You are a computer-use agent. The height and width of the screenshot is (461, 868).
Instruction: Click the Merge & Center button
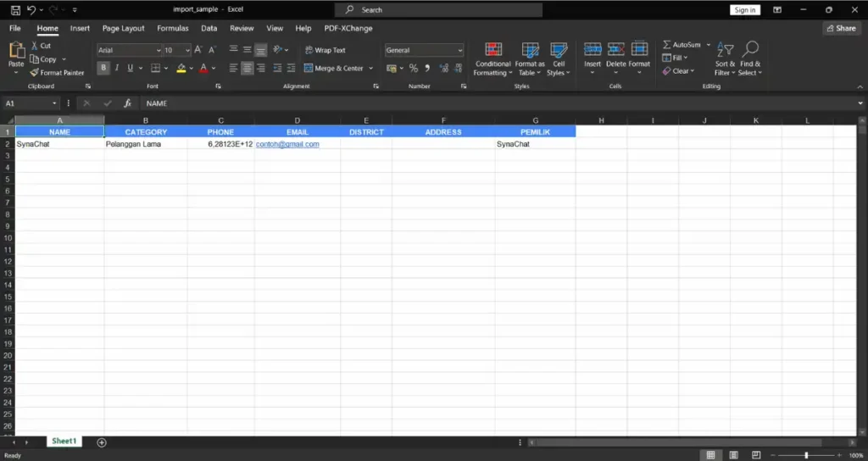tap(334, 68)
